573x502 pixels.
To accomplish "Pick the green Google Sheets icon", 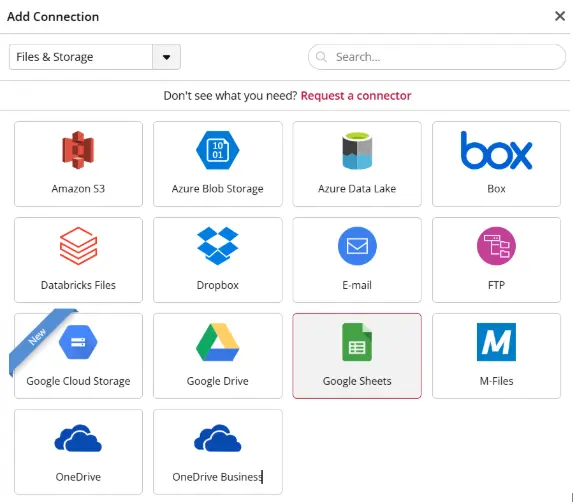I will (x=357, y=342).
